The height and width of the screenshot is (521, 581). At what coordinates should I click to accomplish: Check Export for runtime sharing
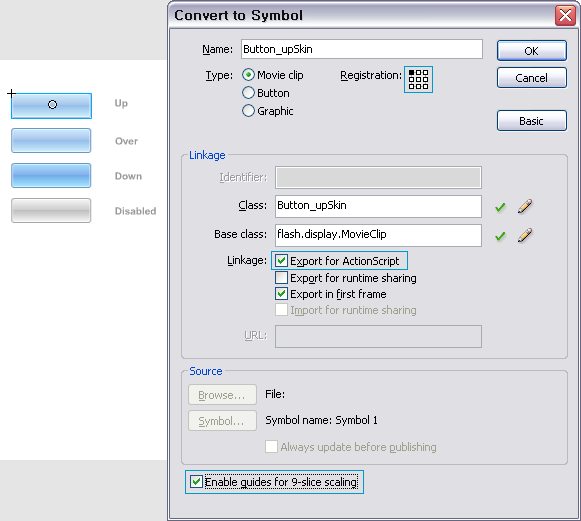[x=281, y=278]
